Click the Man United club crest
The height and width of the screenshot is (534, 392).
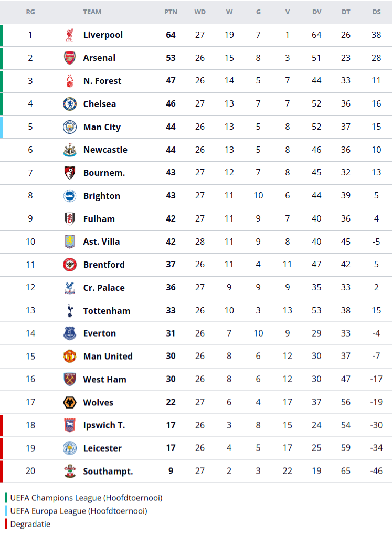[x=69, y=357]
